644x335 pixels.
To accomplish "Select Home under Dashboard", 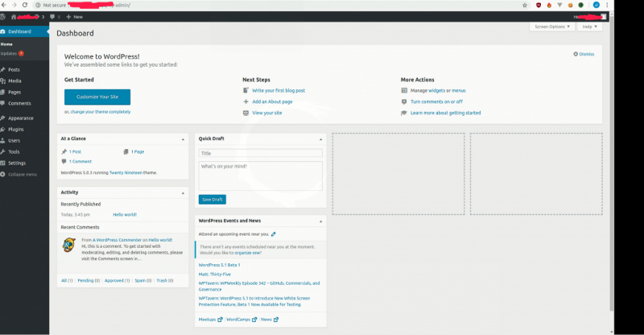I will 6,44.
